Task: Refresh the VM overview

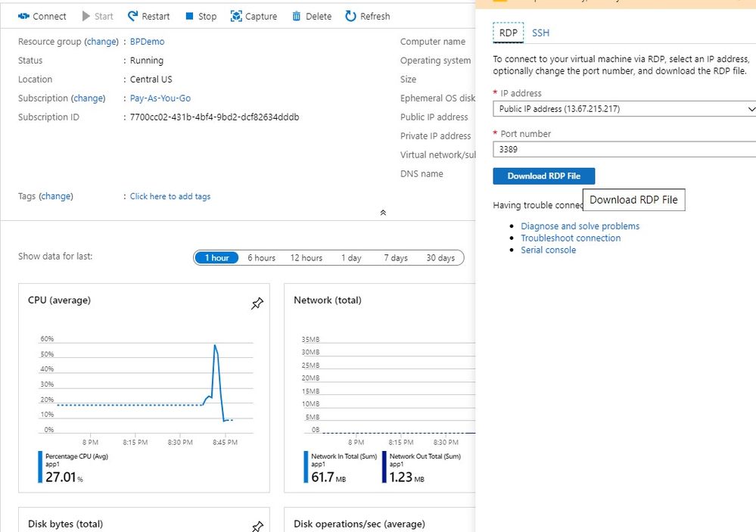Action: (x=350, y=16)
